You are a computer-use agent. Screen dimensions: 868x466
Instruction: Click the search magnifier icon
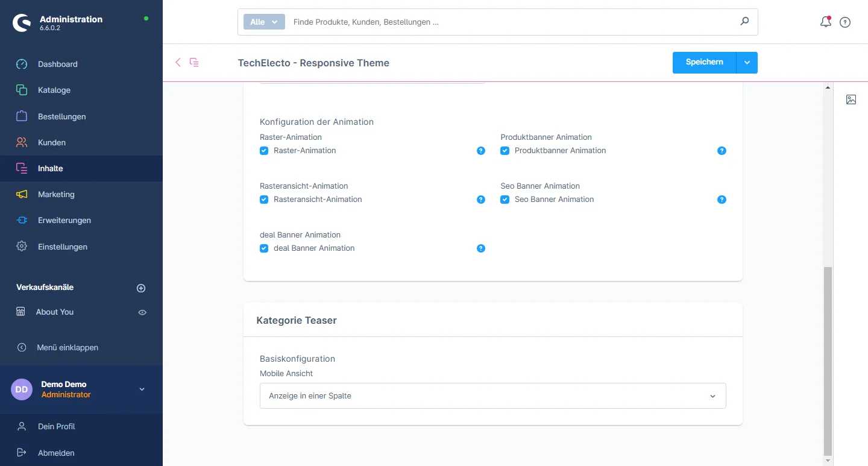point(744,22)
